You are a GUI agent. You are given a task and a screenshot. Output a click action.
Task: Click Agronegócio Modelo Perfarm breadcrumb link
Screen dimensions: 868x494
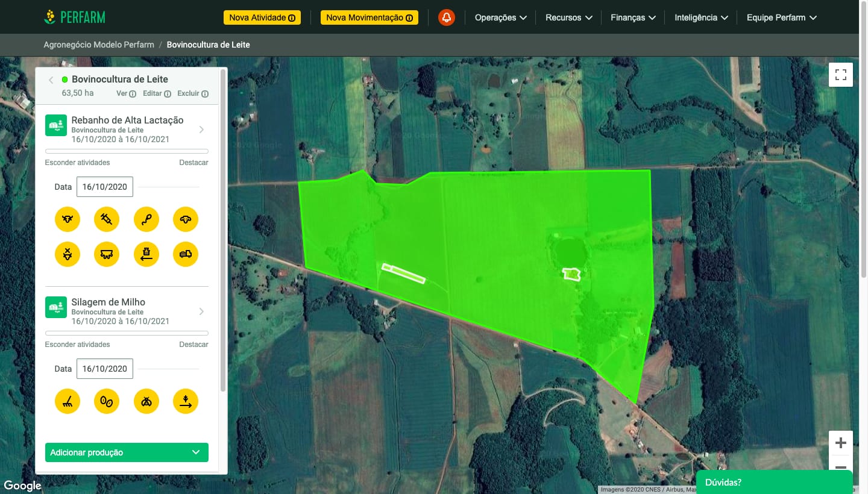[99, 45]
